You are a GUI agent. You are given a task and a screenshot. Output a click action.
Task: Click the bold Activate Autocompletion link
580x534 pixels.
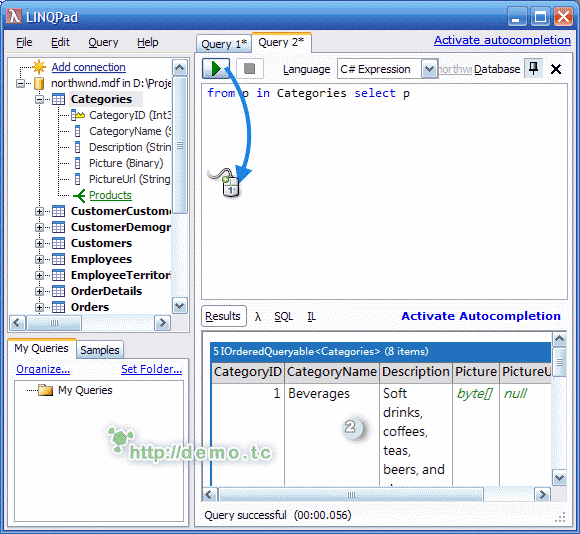(x=481, y=316)
